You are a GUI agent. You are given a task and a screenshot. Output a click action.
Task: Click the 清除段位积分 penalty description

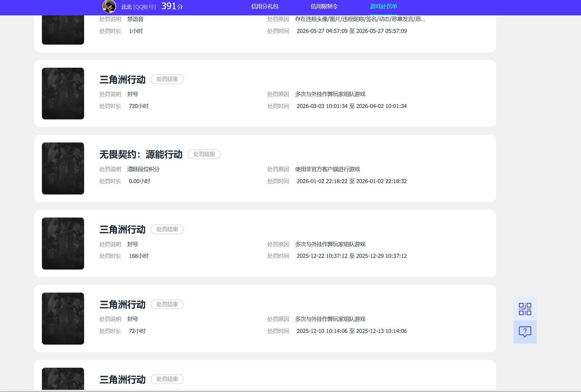click(143, 169)
